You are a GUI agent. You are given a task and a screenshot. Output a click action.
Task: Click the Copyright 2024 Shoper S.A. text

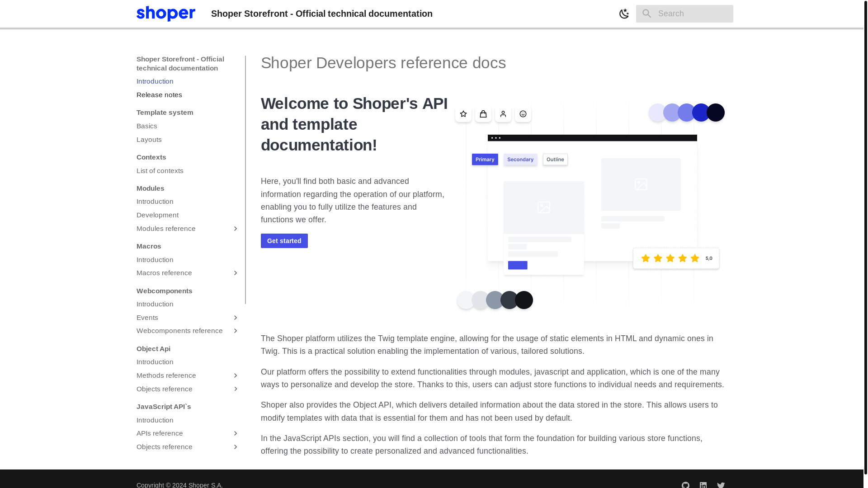click(x=179, y=484)
